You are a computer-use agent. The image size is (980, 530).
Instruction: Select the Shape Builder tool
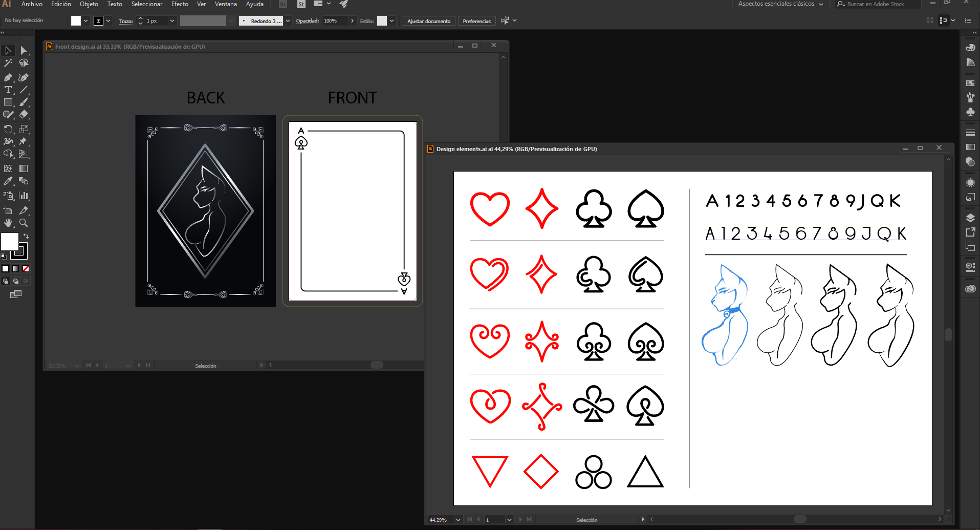point(8,154)
